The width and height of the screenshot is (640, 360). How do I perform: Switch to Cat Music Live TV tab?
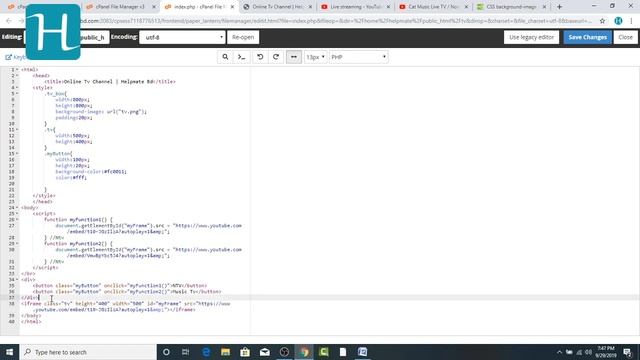pos(433,7)
